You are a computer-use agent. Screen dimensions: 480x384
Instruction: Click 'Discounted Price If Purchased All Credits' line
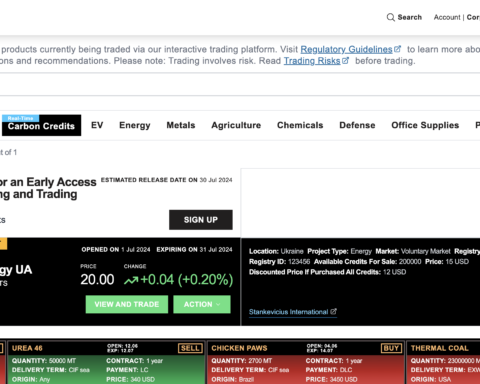327,272
